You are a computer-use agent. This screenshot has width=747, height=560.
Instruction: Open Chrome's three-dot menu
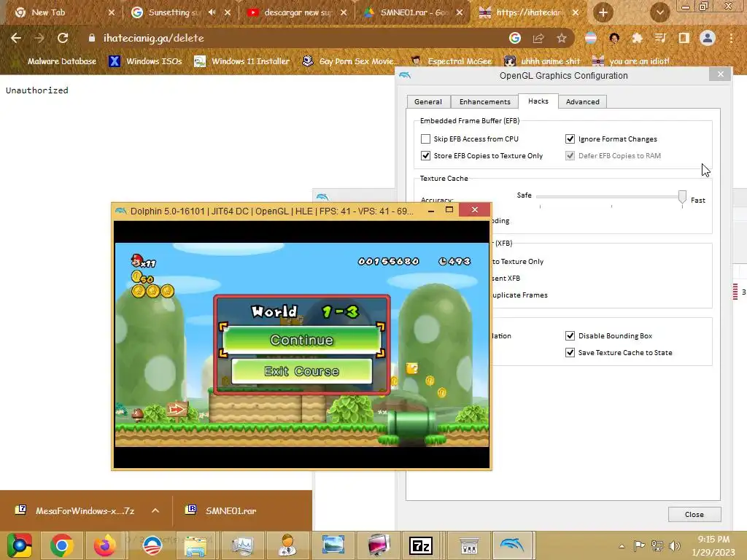(731, 38)
